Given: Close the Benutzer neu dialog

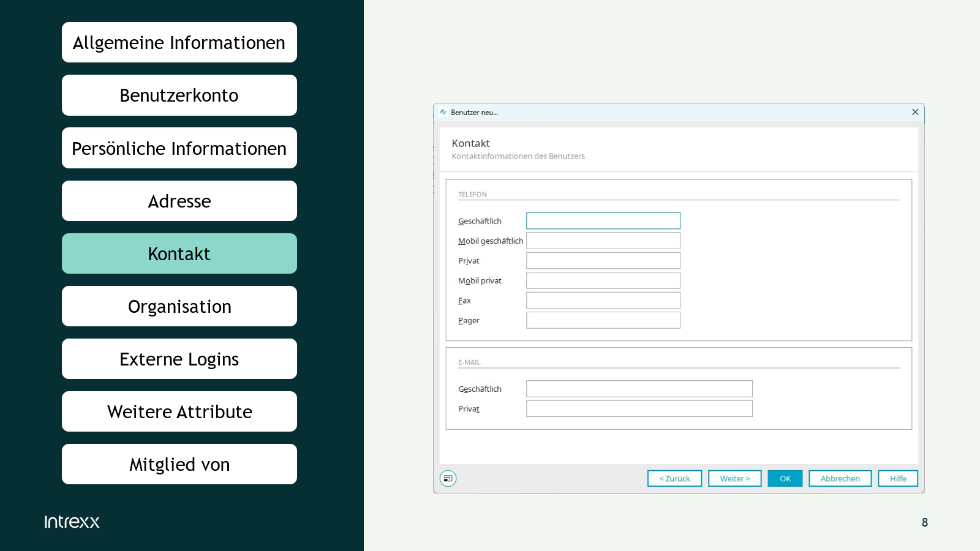Looking at the screenshot, I should pyautogui.click(x=914, y=112).
